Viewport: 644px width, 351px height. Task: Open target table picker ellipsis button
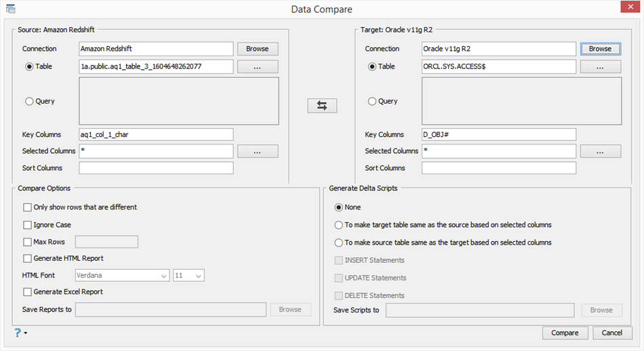click(x=601, y=67)
